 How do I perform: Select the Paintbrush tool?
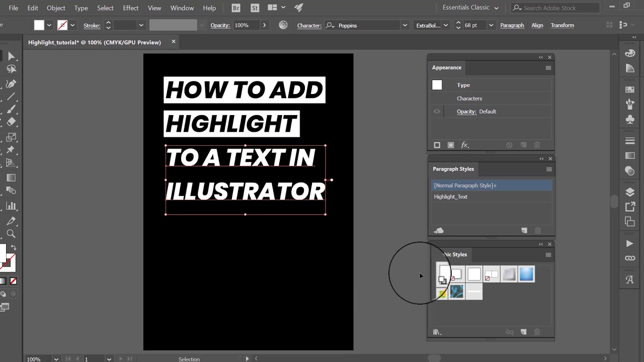click(x=11, y=109)
